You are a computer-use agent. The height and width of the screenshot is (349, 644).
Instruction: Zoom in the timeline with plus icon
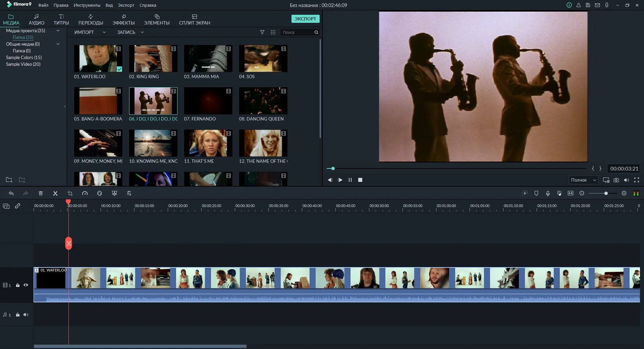tap(624, 193)
